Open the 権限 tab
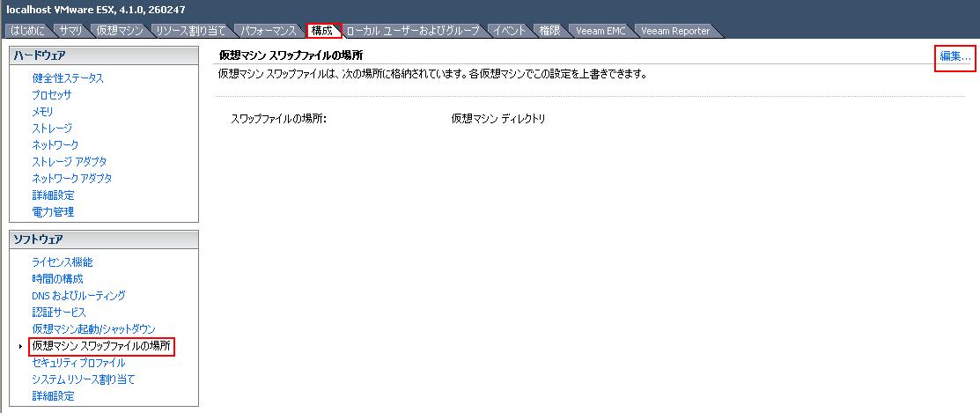Image resolution: width=980 pixels, height=420 pixels. [x=550, y=31]
